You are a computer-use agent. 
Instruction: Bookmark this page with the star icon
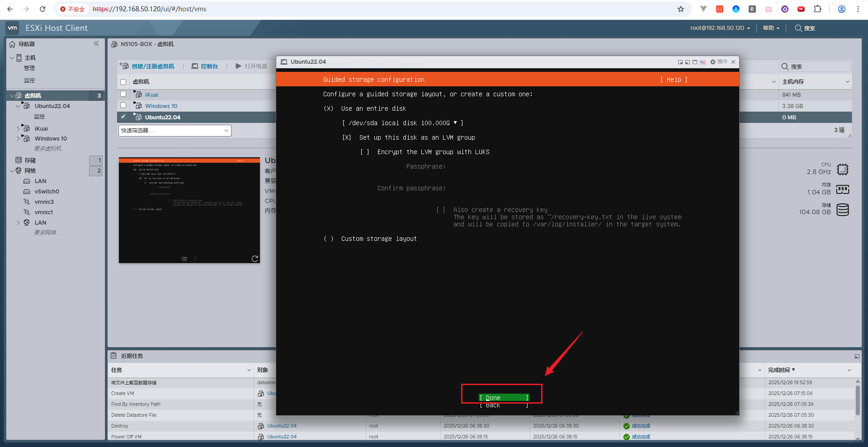pyautogui.click(x=680, y=9)
